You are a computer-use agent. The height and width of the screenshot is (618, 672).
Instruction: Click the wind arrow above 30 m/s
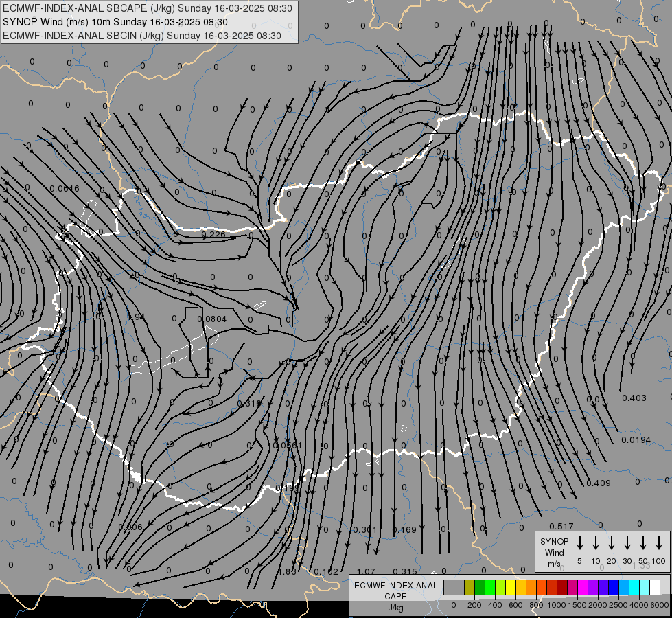627,543
